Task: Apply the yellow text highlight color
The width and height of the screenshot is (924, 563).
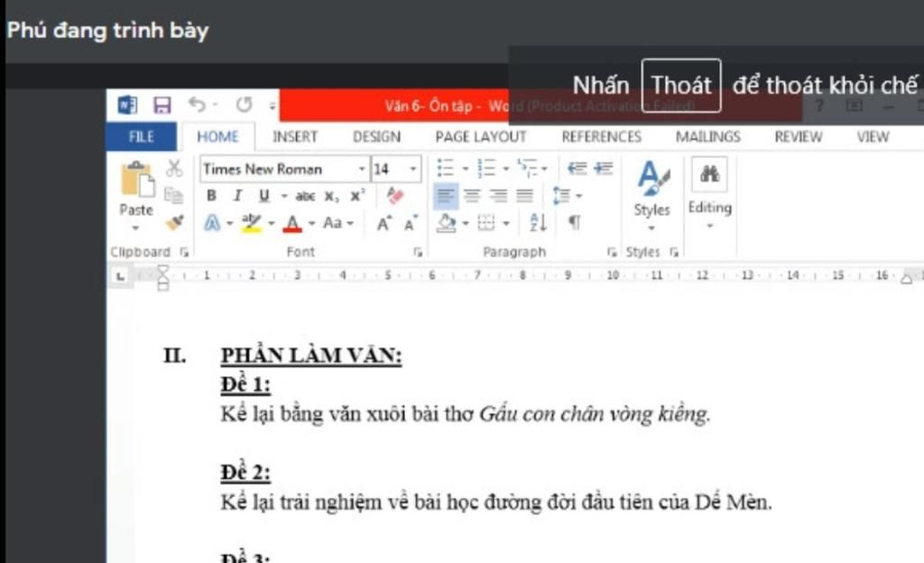Action: point(252,223)
